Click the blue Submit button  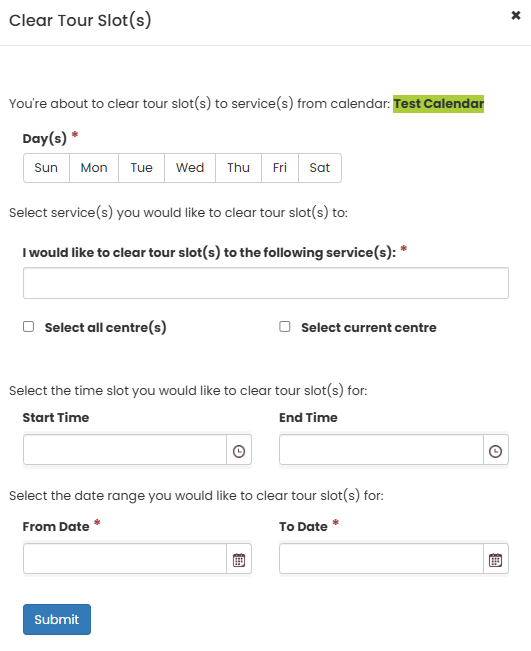coord(57,619)
